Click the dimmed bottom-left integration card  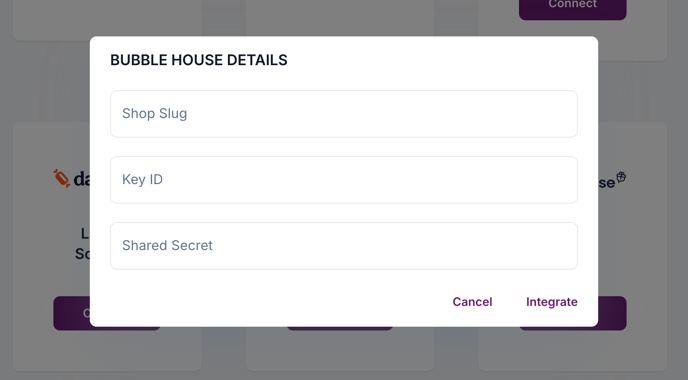(x=51, y=246)
